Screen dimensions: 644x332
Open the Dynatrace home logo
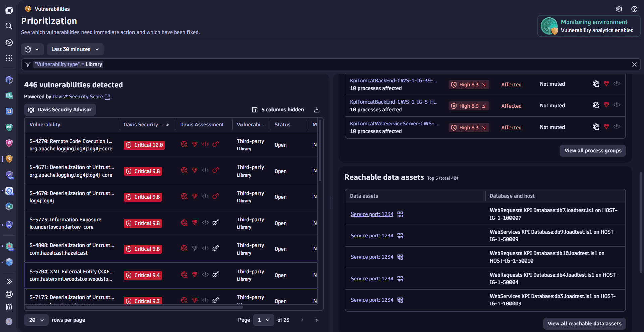pyautogui.click(x=9, y=10)
